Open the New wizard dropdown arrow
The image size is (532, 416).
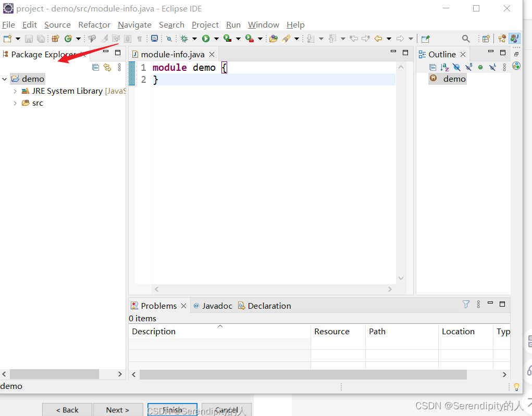tap(18, 39)
